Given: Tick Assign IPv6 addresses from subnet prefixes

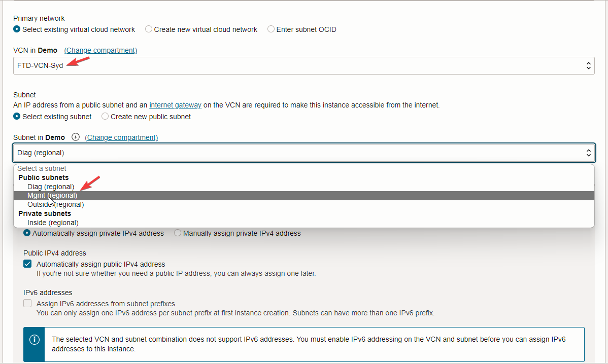Looking at the screenshot, I should 27,304.
